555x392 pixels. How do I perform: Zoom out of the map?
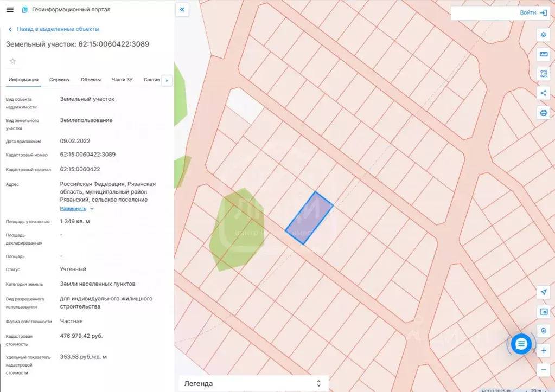tap(544, 370)
